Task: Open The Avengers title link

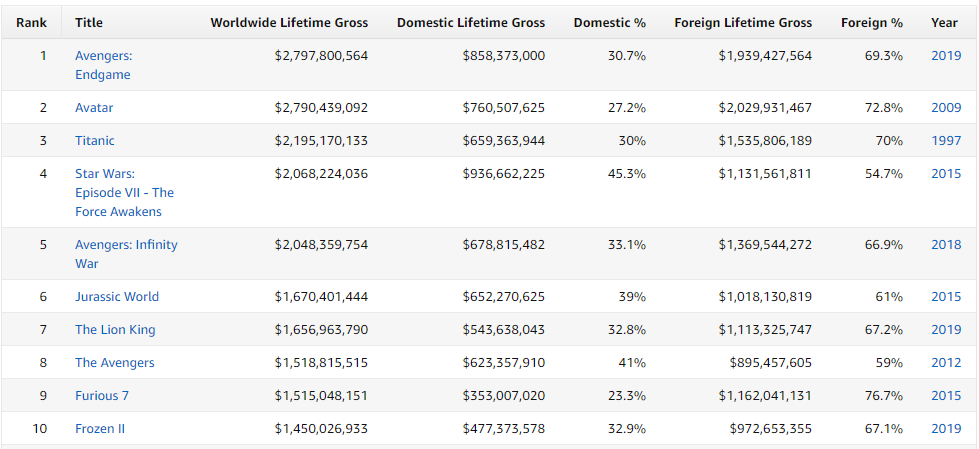Action: [x=115, y=363]
